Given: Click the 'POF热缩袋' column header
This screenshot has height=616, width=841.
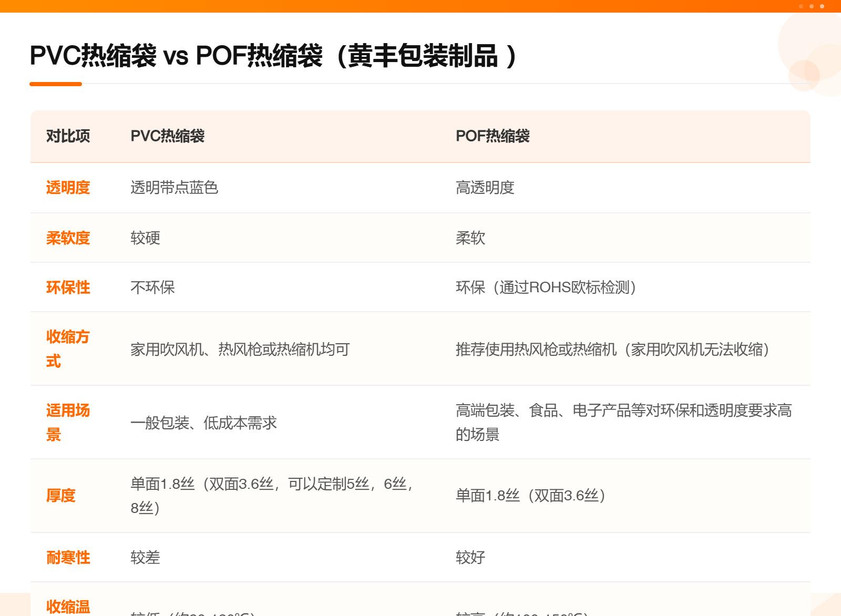Looking at the screenshot, I should [493, 136].
